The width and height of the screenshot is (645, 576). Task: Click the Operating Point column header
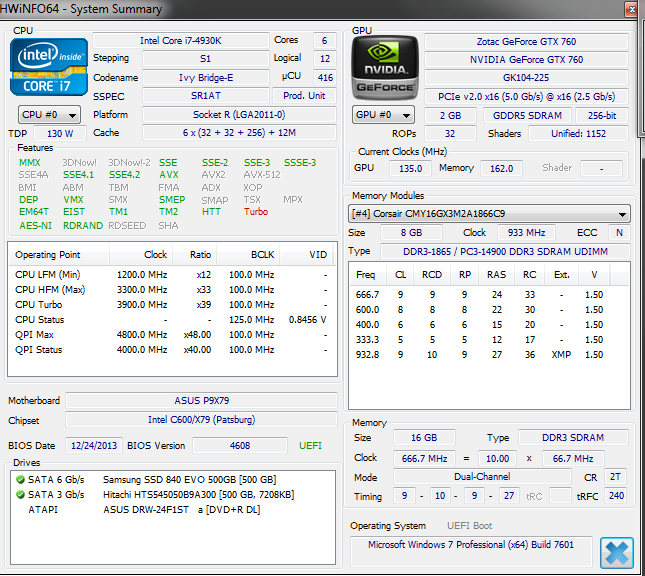[59, 255]
